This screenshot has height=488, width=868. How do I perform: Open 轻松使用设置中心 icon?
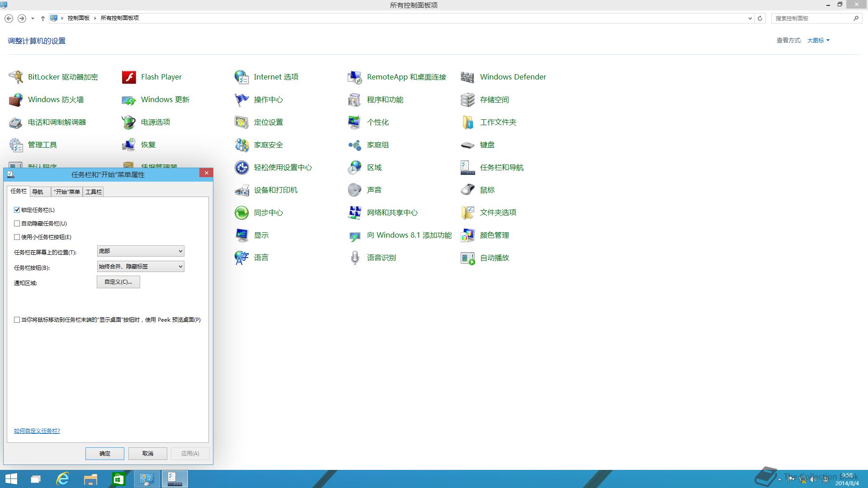point(242,168)
